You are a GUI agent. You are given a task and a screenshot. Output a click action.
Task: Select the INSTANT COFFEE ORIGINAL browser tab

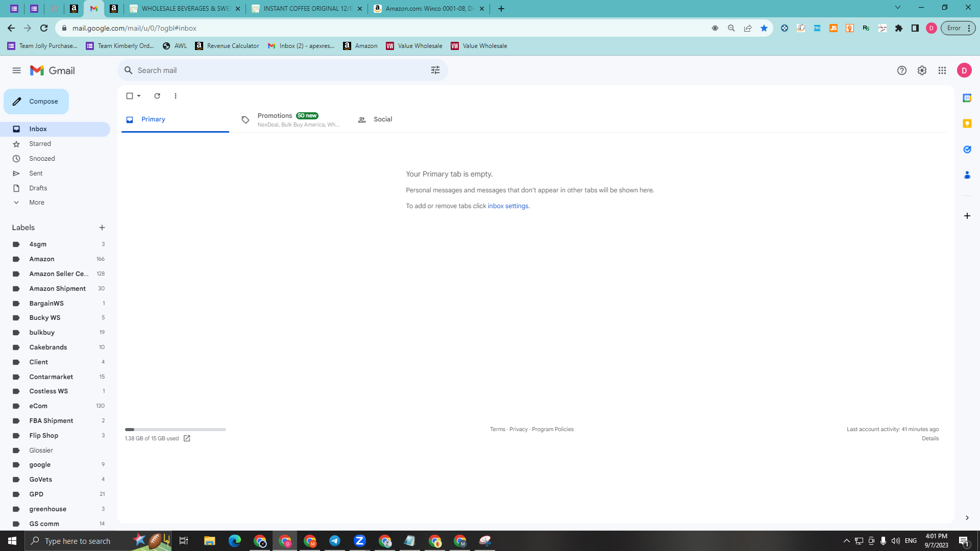point(307,9)
